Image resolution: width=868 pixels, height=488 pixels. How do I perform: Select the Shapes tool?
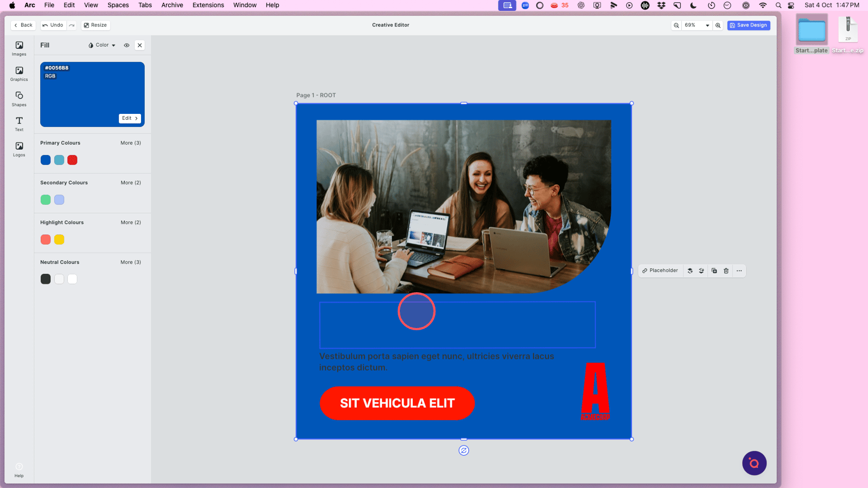coord(19,99)
